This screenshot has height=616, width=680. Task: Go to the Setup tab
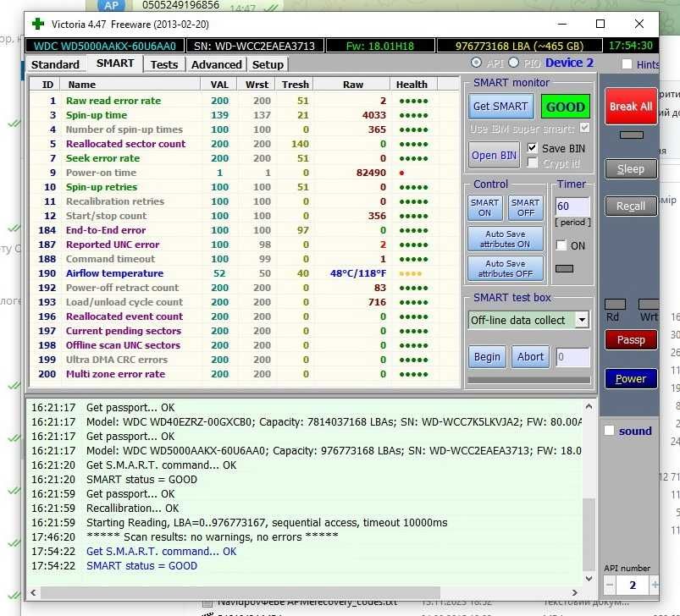(268, 64)
